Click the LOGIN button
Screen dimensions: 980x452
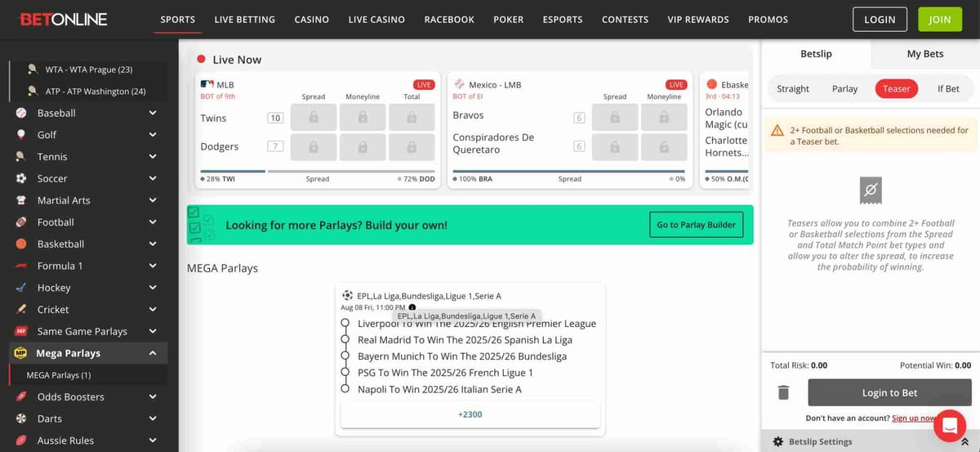880,19
